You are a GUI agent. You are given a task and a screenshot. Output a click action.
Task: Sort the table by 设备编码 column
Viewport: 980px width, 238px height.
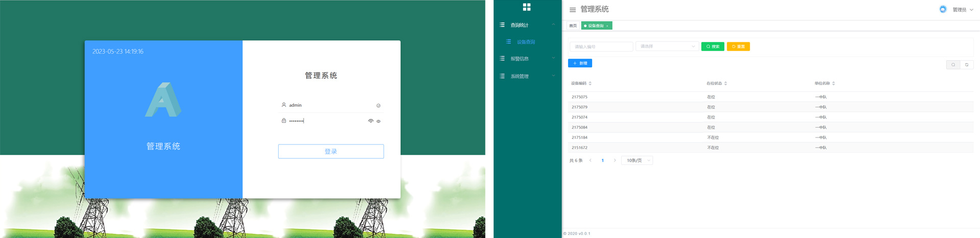coord(590,83)
